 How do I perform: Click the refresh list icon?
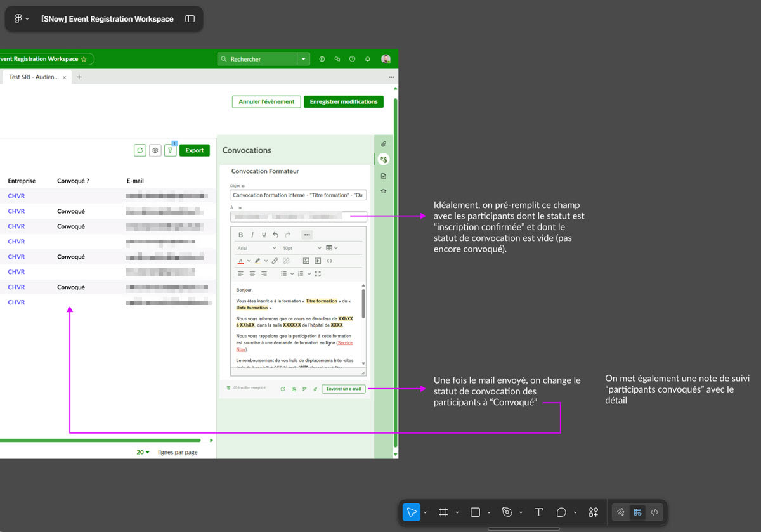[x=140, y=150]
